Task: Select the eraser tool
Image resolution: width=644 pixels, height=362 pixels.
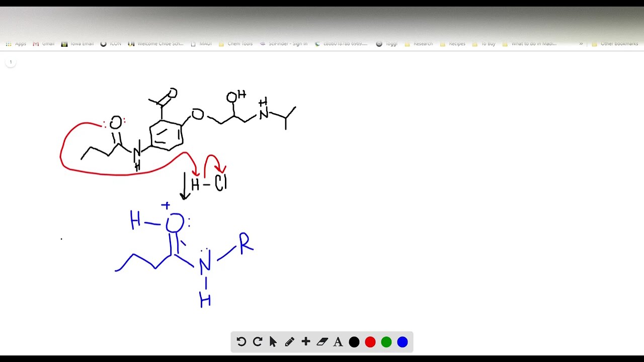Action: coord(322,342)
